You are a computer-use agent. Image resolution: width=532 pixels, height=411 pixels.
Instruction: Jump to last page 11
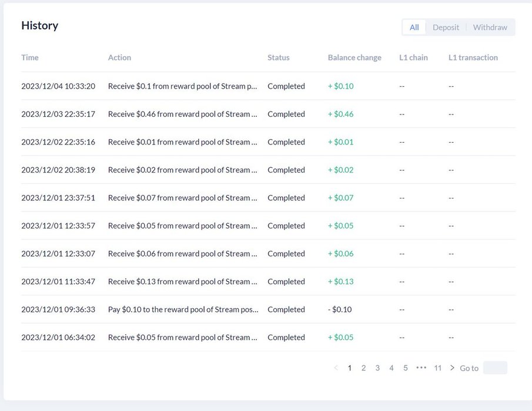pos(438,368)
